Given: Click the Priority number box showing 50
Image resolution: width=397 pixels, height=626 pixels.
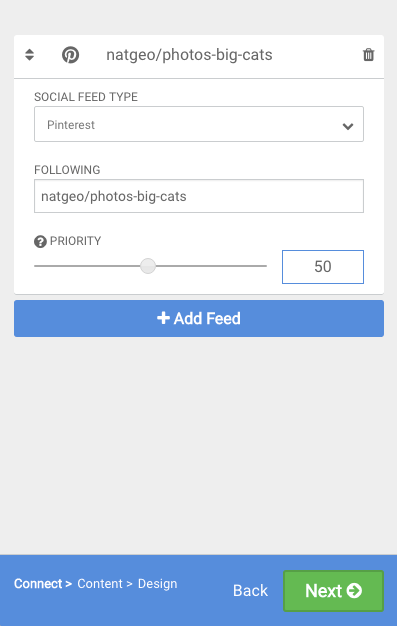Looking at the screenshot, I should tap(323, 267).
